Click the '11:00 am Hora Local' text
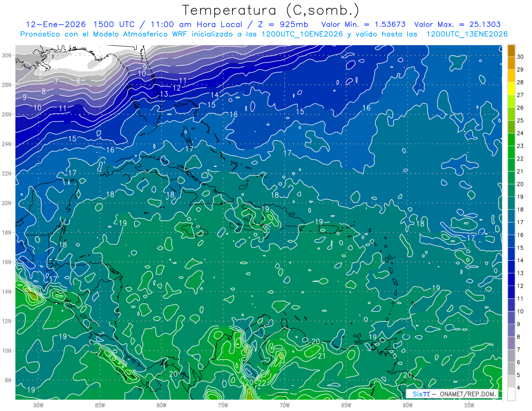This screenshot has height=411, width=532. [197, 24]
